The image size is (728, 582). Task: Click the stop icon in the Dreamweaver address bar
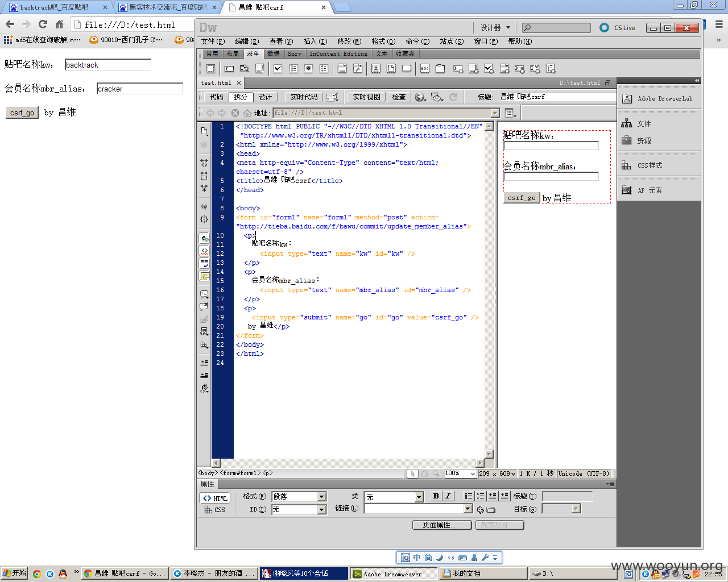point(235,113)
